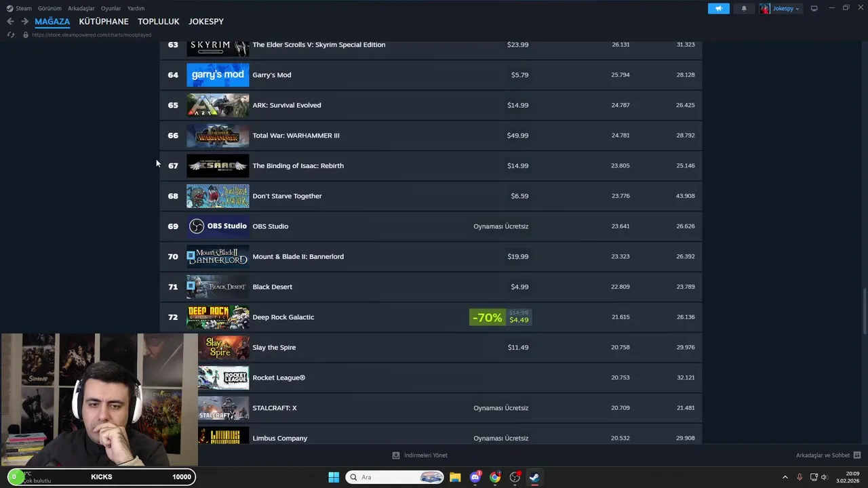868x488 pixels.
Task: Switch to the TOPLULUK tab
Action: click(x=159, y=22)
